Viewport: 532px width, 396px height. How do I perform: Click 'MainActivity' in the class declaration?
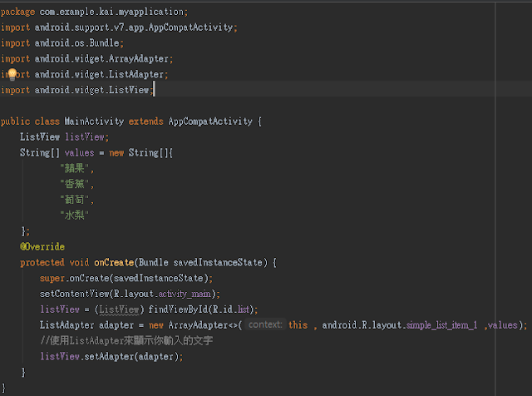point(94,121)
